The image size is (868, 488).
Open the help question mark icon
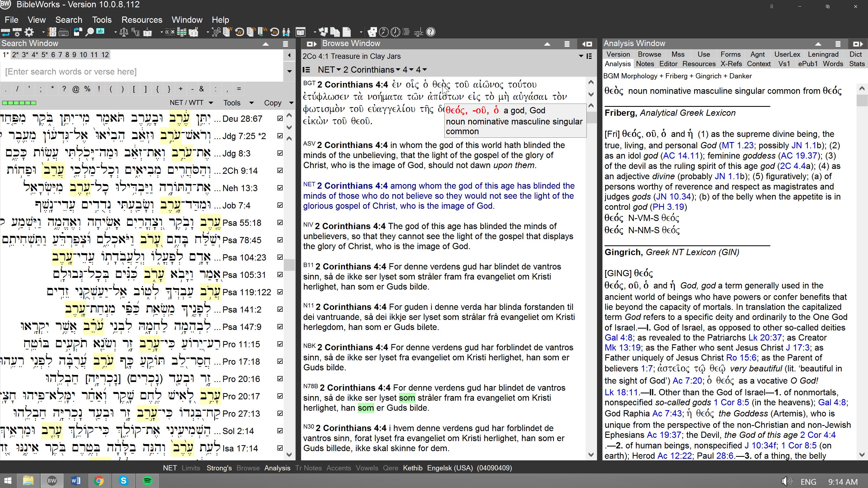(x=431, y=32)
